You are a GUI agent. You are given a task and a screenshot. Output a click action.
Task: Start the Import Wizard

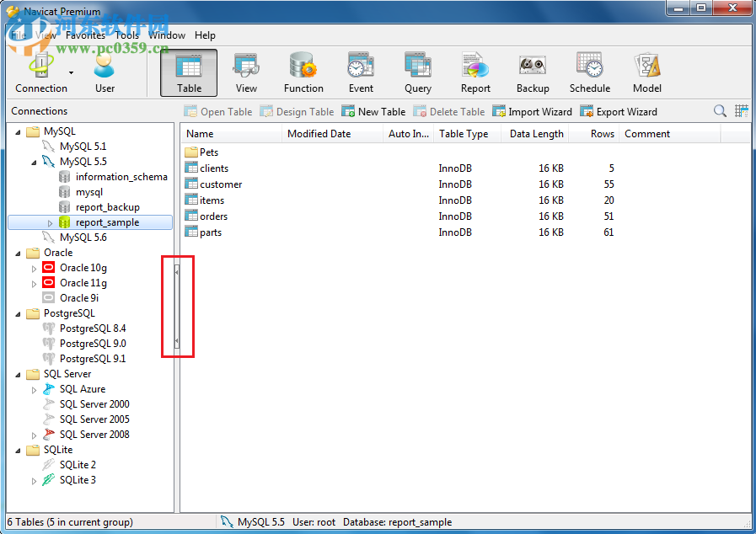pyautogui.click(x=533, y=112)
